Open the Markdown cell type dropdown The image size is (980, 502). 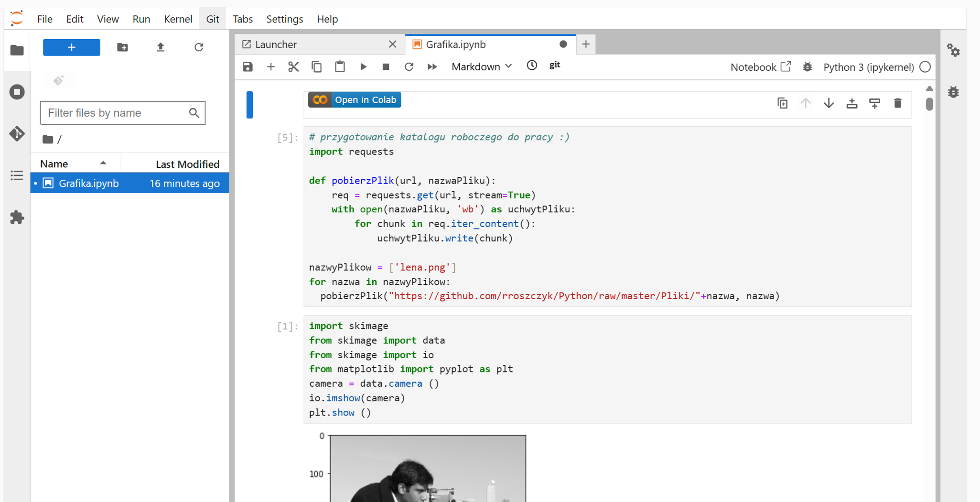(x=482, y=67)
